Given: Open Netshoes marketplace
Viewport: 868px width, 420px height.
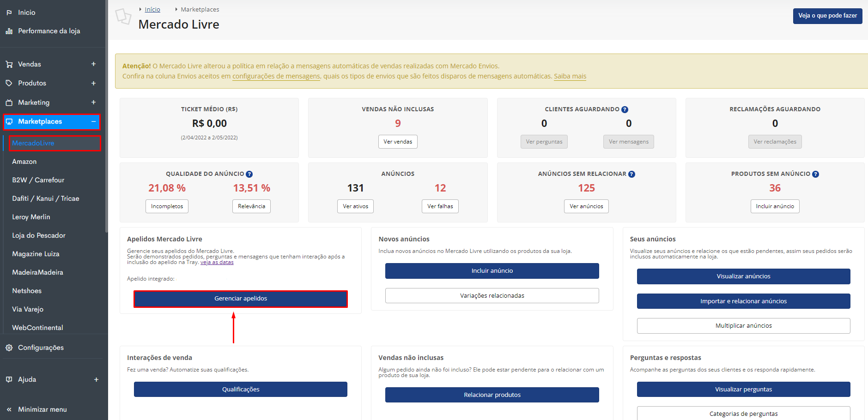Looking at the screenshot, I should (27, 291).
